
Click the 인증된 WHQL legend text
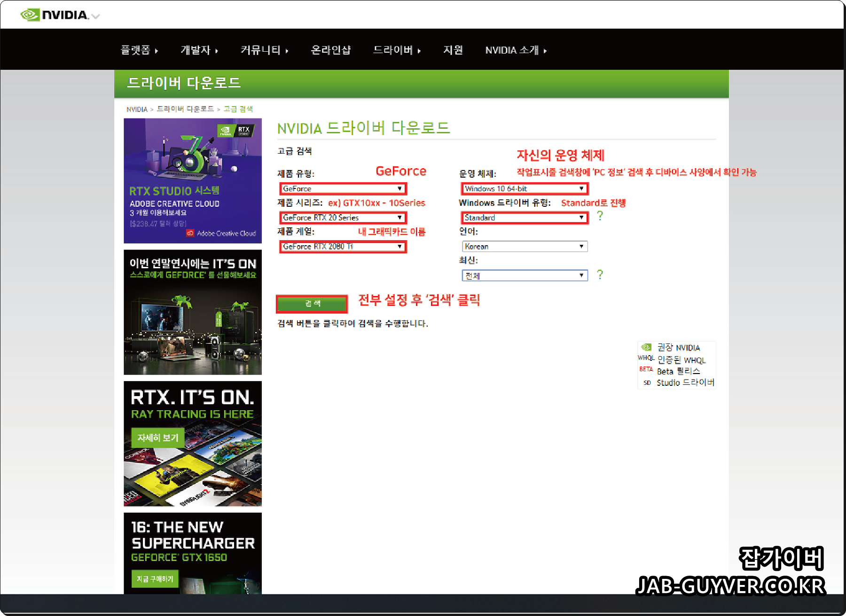pos(681,360)
